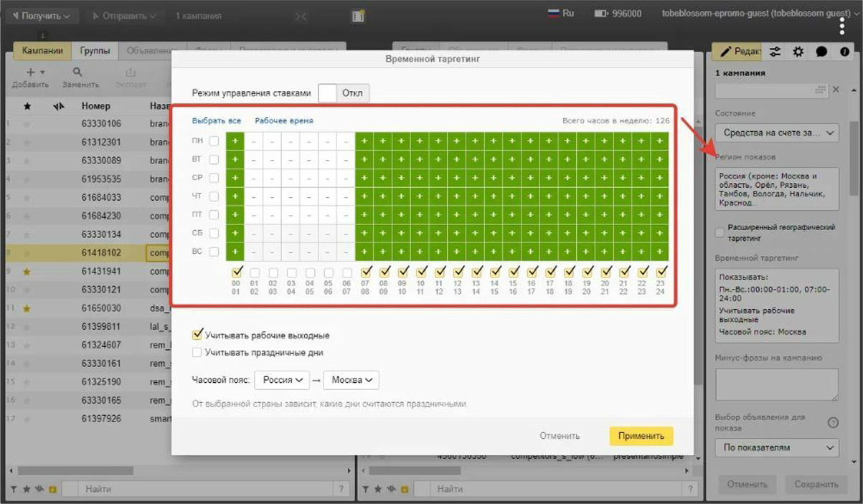Enable Учитывать праздничные дни checkbox
This screenshot has width=863, height=504.
tap(197, 352)
